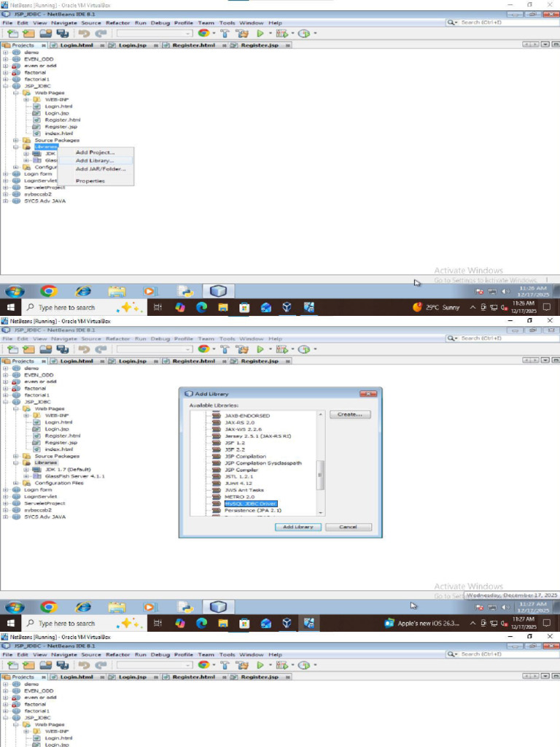Click the JDK 1.7 (Default) node icon
560x747 pixels.
36,469
